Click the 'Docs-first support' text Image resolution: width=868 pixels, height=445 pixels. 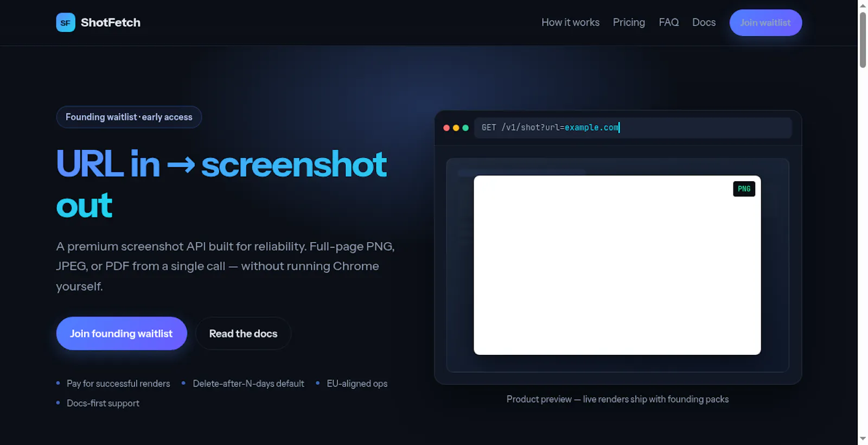[103, 403]
